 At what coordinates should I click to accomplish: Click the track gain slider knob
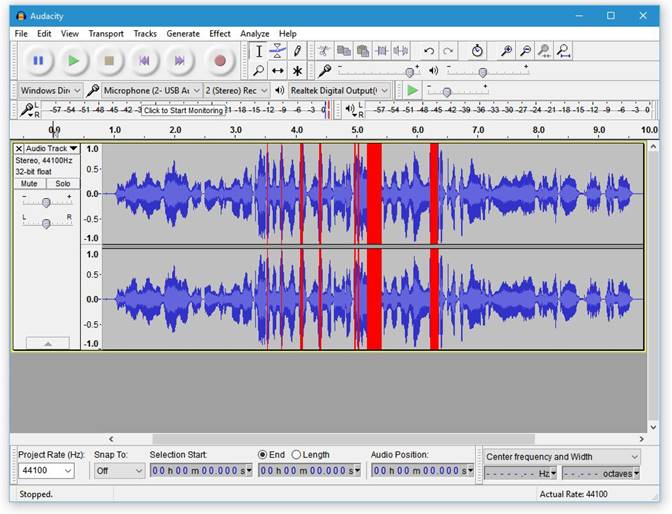tap(46, 202)
